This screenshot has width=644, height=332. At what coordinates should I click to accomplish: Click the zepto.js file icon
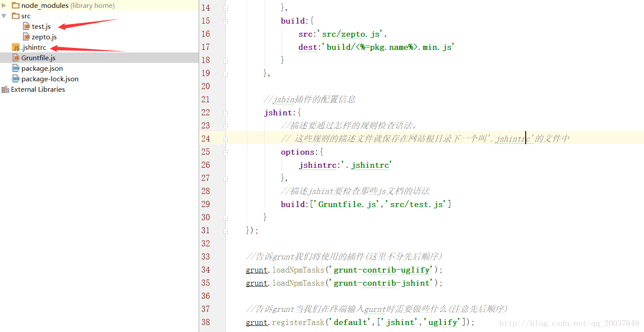click(27, 37)
